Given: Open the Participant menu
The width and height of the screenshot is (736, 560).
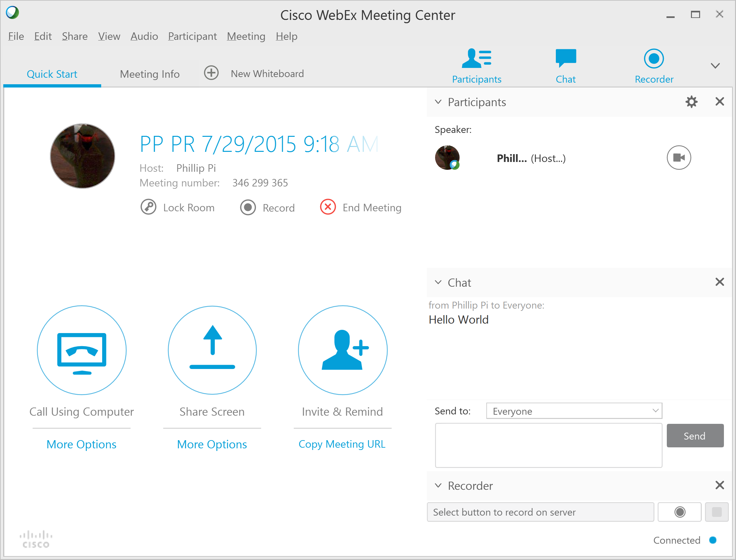Looking at the screenshot, I should (192, 36).
